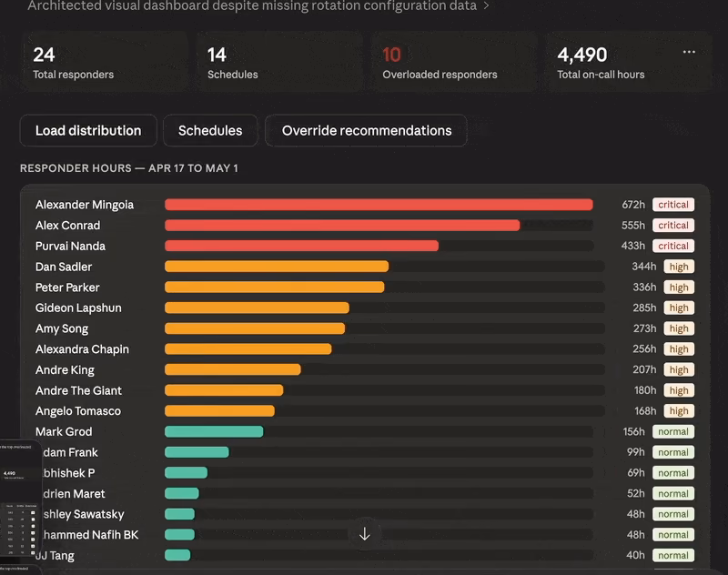
Task: Select the name Purvai Nanda
Action: 70,246
